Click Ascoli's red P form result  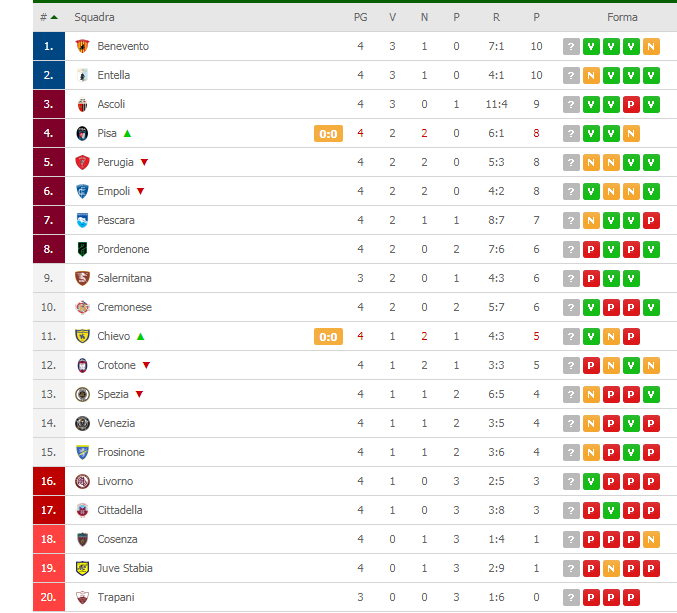tap(631, 104)
